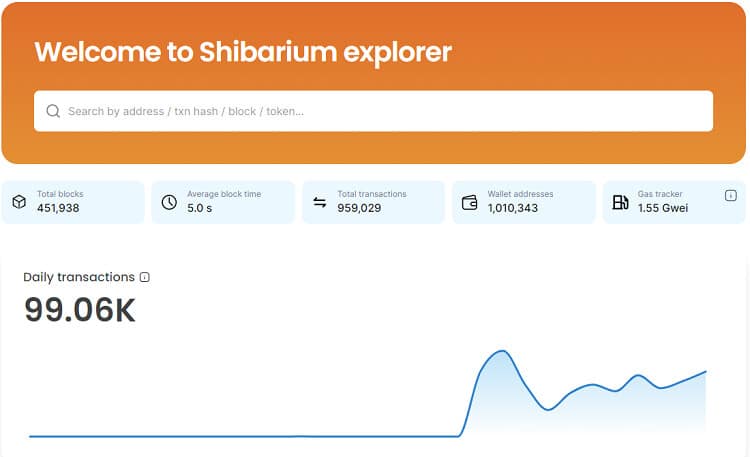Click the Total blocks cube icon
This screenshot has height=457, width=750.
[x=19, y=202]
